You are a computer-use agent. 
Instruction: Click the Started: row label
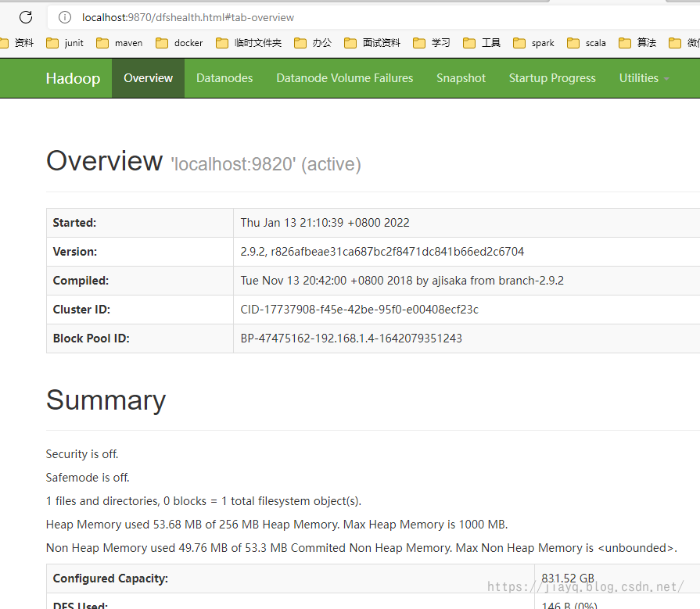(x=74, y=223)
